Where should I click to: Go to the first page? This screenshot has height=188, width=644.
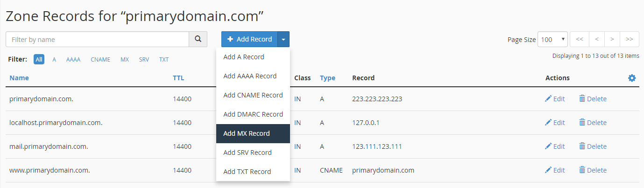pyautogui.click(x=580, y=39)
